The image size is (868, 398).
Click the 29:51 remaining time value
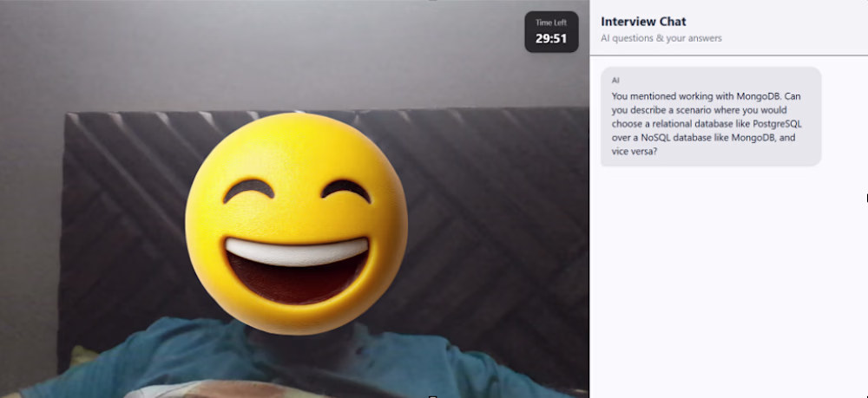(551, 39)
